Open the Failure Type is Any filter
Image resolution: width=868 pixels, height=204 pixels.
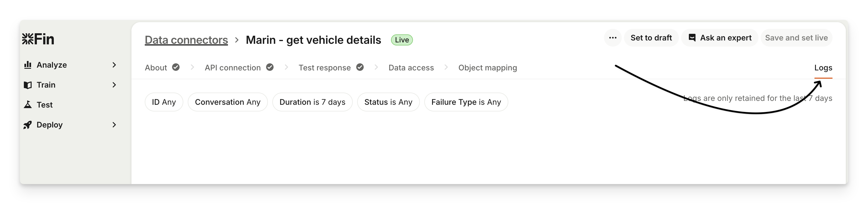tap(466, 102)
